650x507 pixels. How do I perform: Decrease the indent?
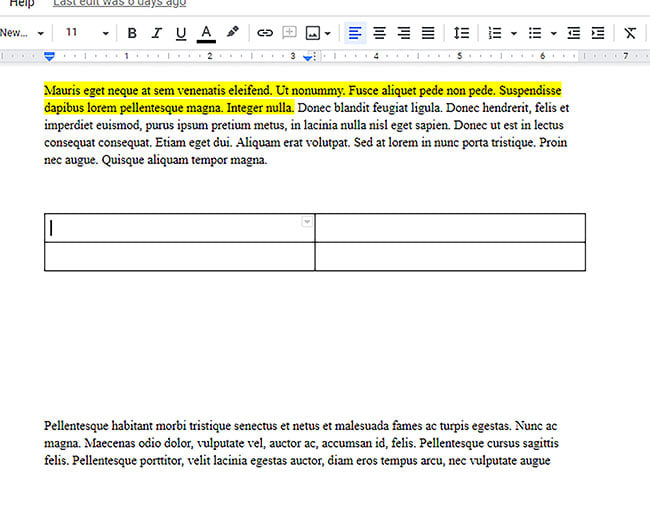coord(574,33)
